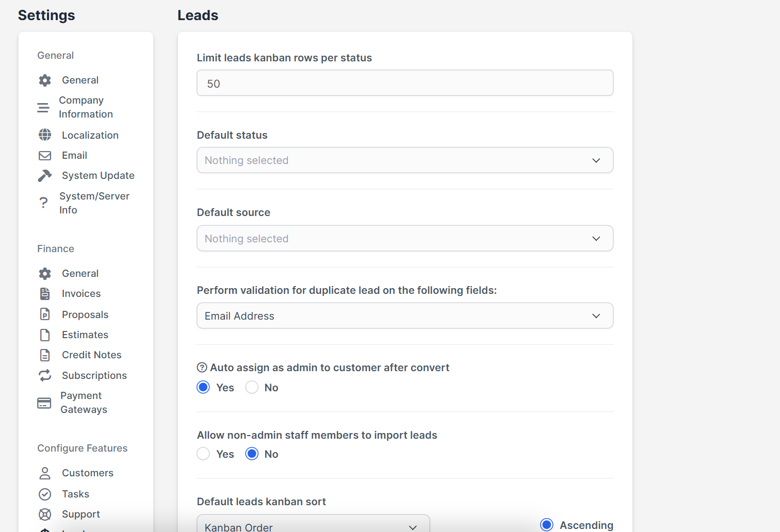Navigate to Payment Gateways settings
This screenshot has height=532, width=780.
84,403
